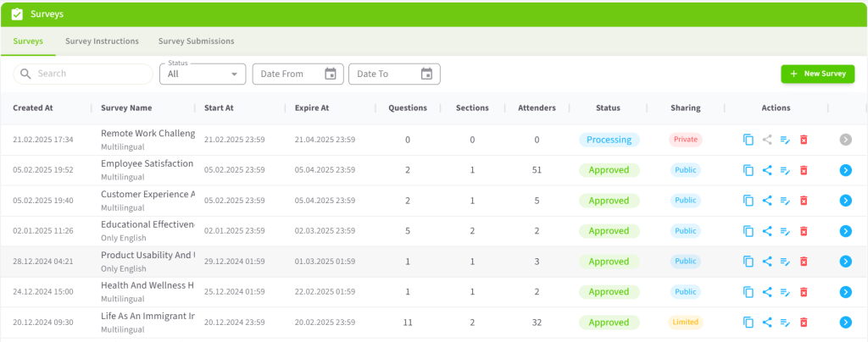Open the Status filter dropdown
This screenshot has width=868, height=342.
(x=203, y=74)
